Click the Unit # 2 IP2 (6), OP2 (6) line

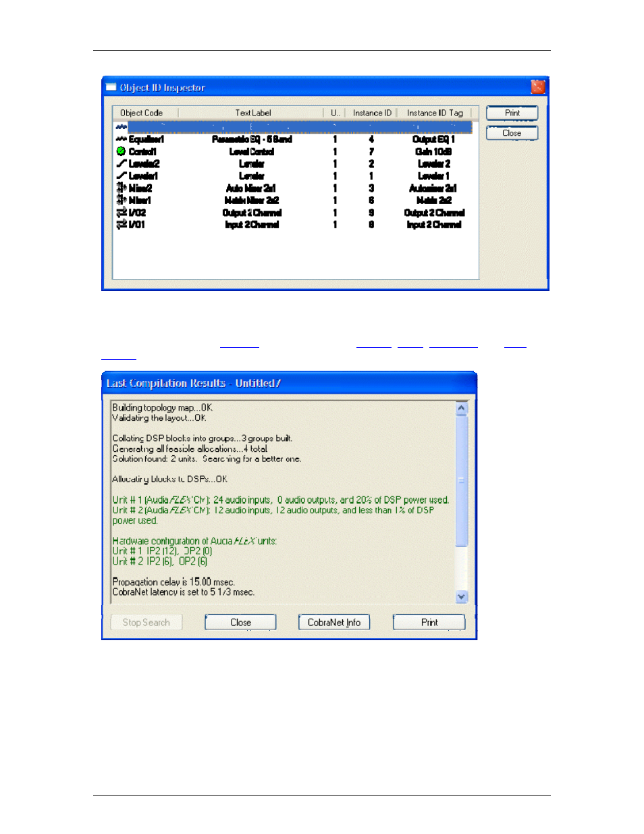pos(160,561)
